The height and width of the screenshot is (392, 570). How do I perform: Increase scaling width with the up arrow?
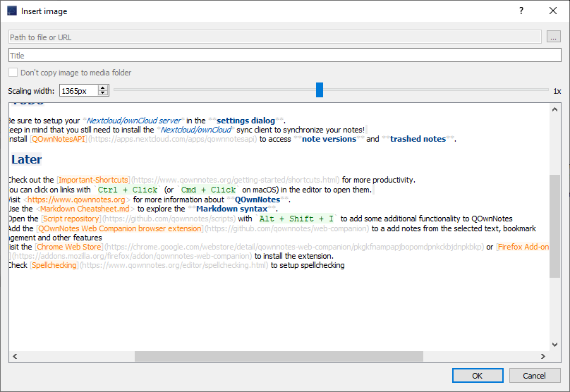tap(103, 87)
